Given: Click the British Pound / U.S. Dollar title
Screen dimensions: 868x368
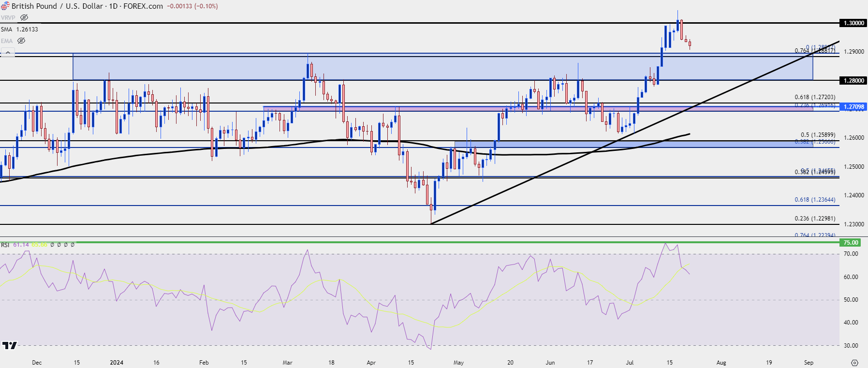Looking at the screenshot, I should [57, 6].
